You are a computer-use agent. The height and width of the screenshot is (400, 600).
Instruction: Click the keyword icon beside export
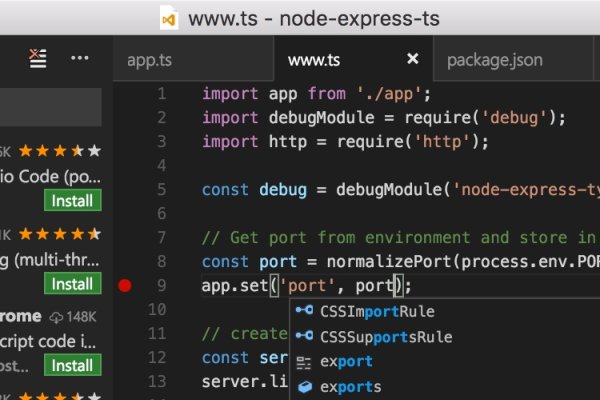click(x=304, y=362)
